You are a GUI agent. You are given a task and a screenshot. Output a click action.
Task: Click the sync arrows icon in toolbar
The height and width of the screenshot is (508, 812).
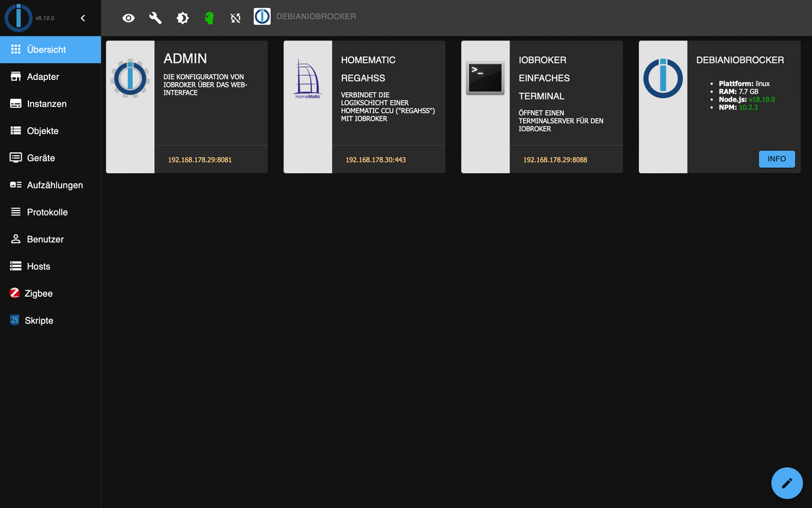tap(235, 18)
